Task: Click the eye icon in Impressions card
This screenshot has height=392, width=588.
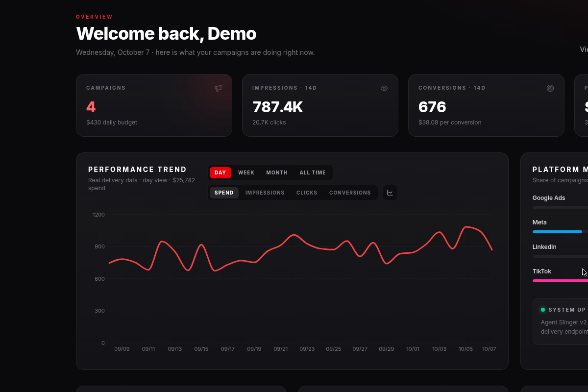Action: pyautogui.click(x=384, y=88)
